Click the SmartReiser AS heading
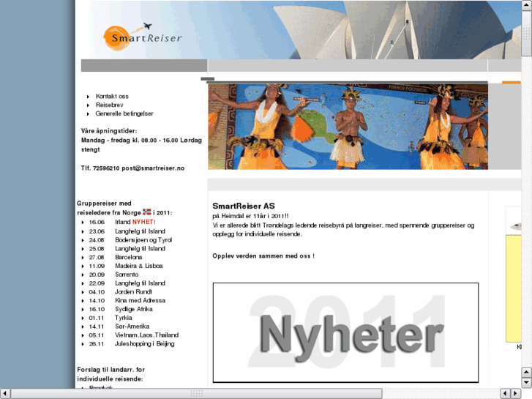 click(x=243, y=206)
